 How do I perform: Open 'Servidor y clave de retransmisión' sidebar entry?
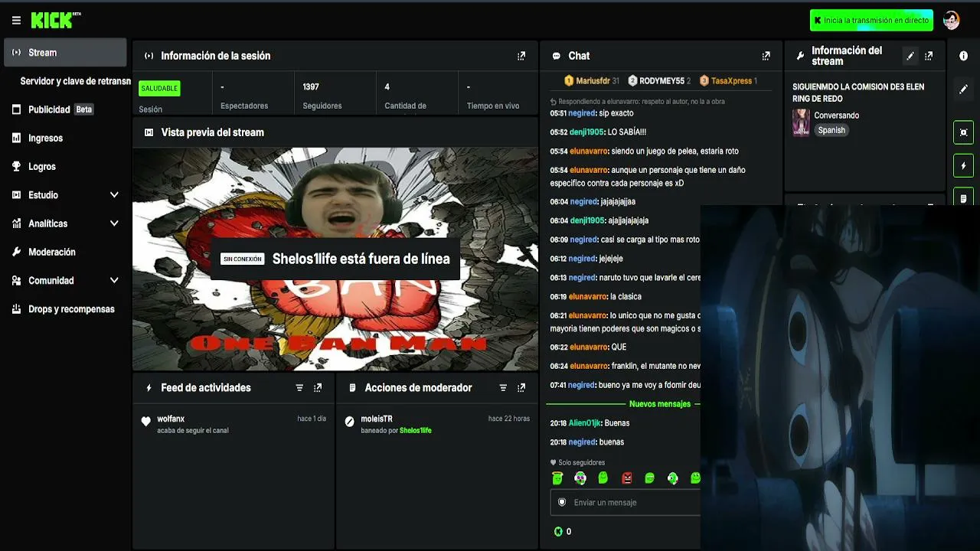pos(76,81)
